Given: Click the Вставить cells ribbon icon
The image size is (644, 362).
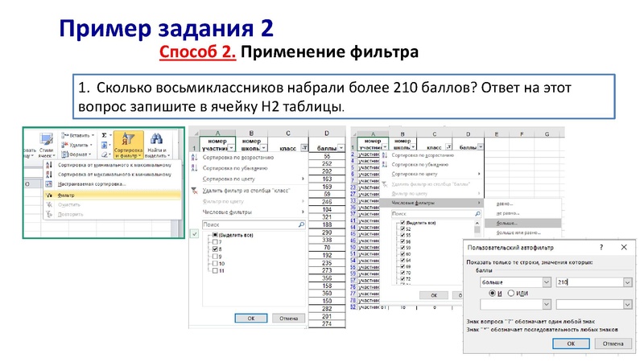Looking at the screenshot, I should point(64,135).
